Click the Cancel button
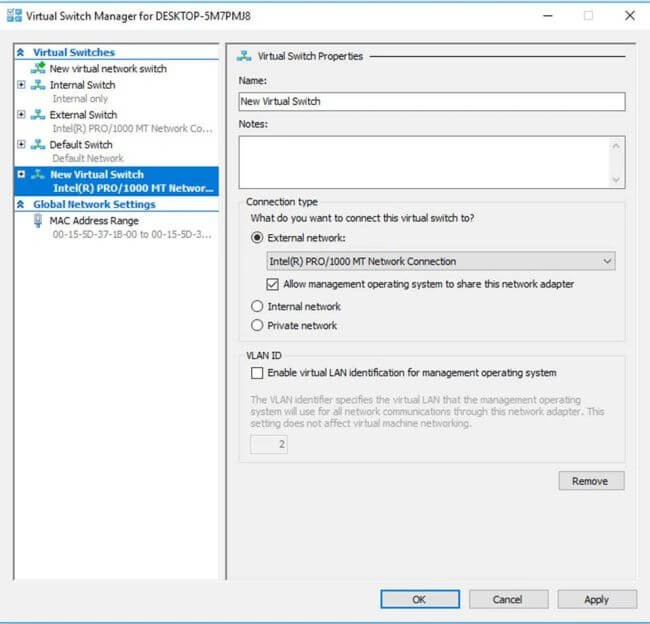 point(509,599)
